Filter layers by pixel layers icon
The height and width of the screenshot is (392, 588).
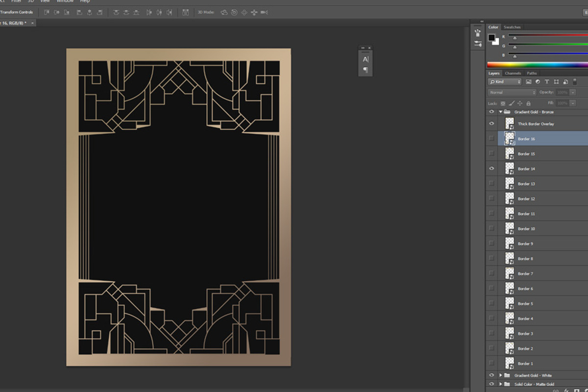click(529, 82)
